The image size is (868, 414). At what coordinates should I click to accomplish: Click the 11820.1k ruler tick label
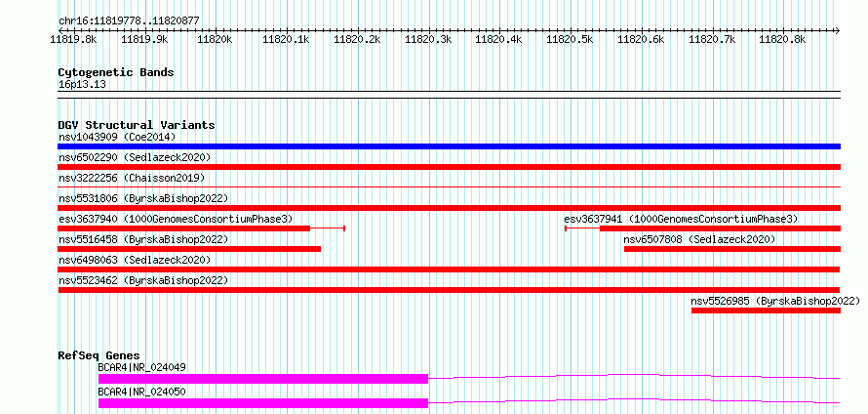(286, 39)
